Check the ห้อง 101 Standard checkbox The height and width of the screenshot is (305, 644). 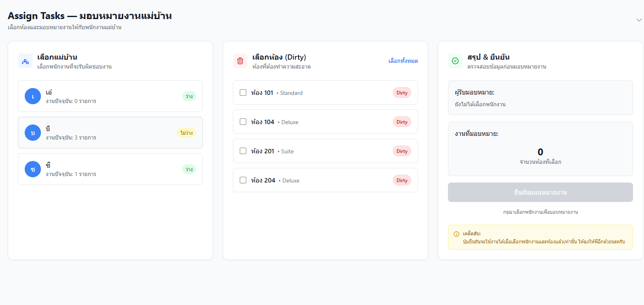243,92
